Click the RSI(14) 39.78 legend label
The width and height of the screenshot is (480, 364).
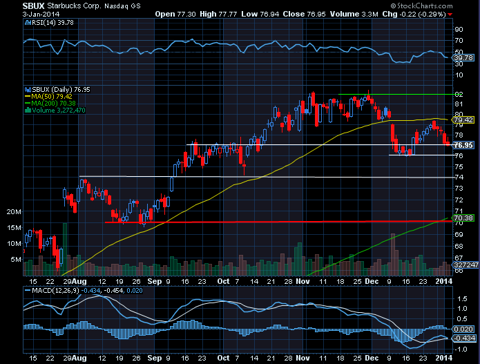[52, 23]
